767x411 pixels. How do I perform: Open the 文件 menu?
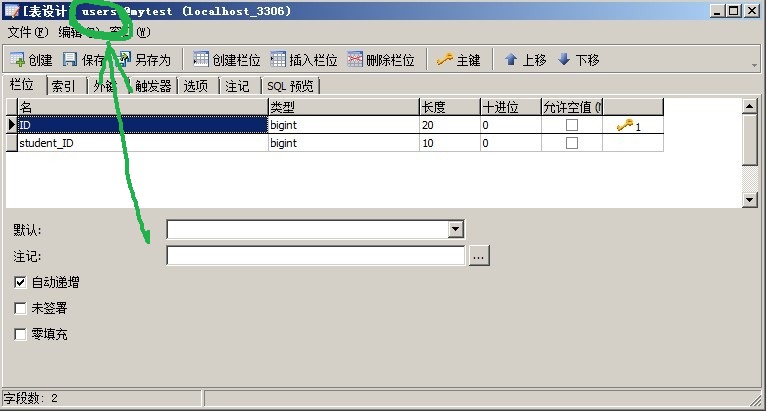28,32
